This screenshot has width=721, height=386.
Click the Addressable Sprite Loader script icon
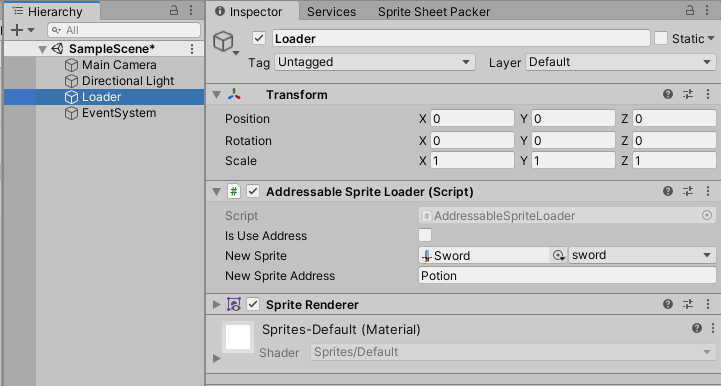coord(234,191)
